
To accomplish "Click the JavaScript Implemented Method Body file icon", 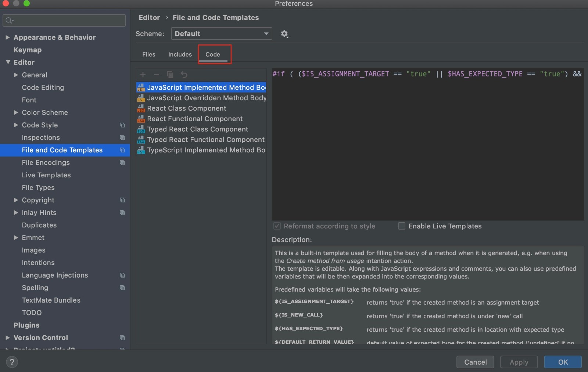I will (x=141, y=87).
